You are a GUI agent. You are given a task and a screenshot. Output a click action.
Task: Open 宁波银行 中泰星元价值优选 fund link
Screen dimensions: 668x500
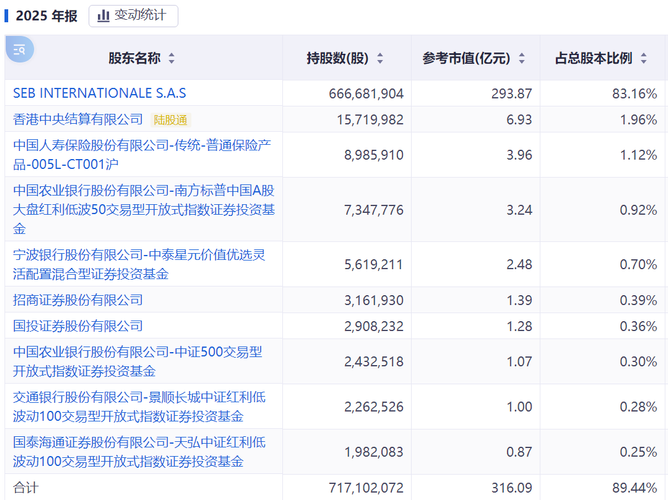pos(139,264)
